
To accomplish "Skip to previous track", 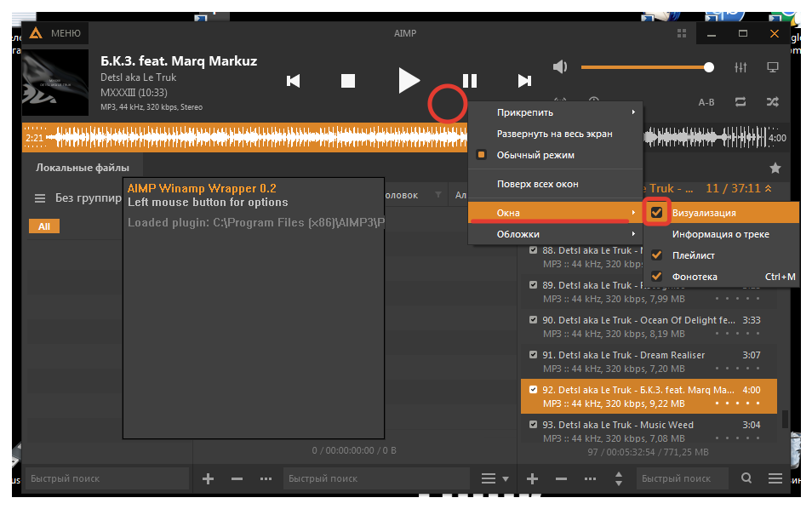I will click(293, 81).
